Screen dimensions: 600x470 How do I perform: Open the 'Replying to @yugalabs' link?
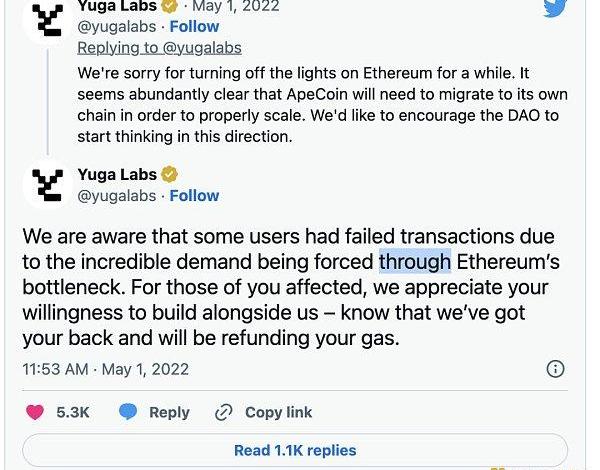(x=159, y=47)
